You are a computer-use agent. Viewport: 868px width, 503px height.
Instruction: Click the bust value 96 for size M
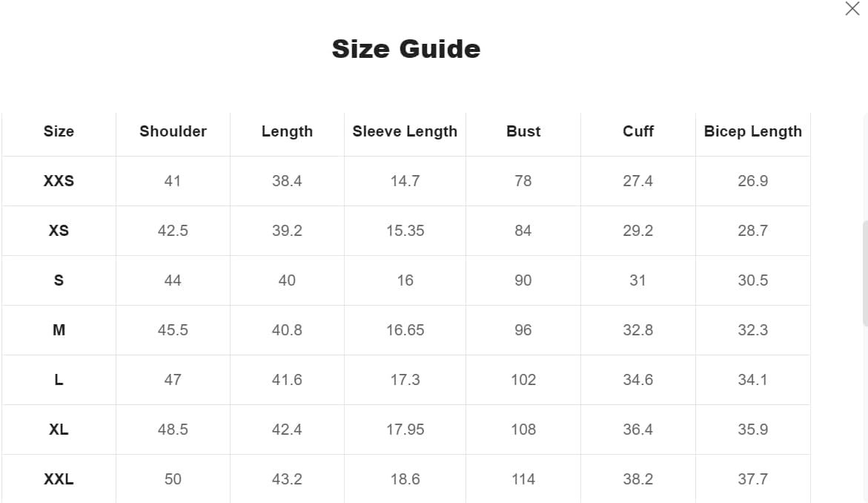coord(523,330)
